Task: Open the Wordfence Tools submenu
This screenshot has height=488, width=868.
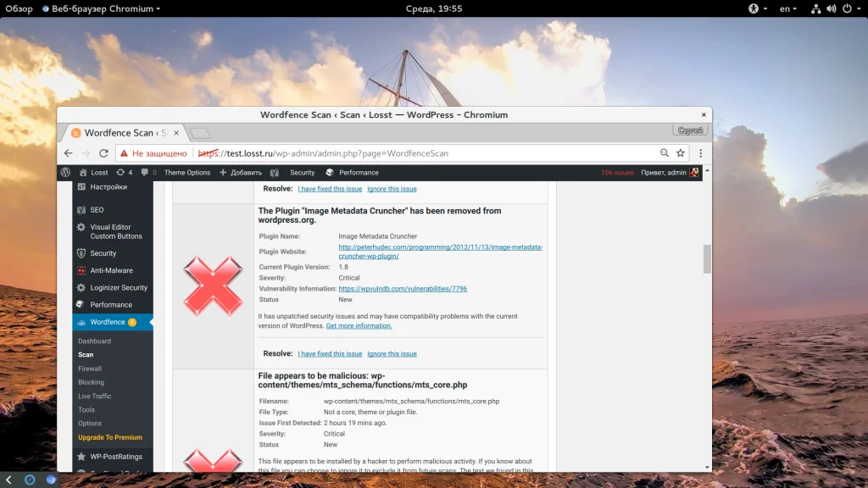Action: tap(86, 410)
